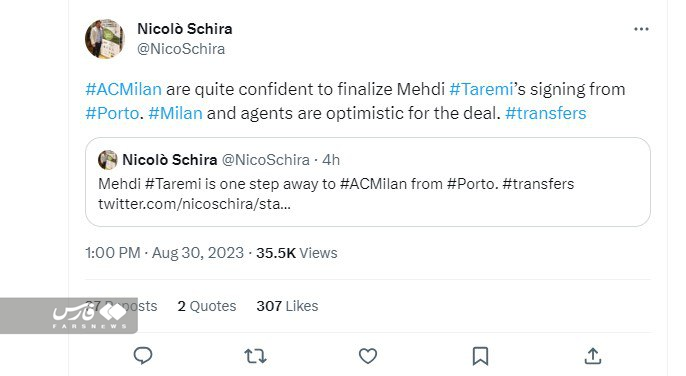
Task: Like the tweet with the heart icon
Action: click(368, 356)
